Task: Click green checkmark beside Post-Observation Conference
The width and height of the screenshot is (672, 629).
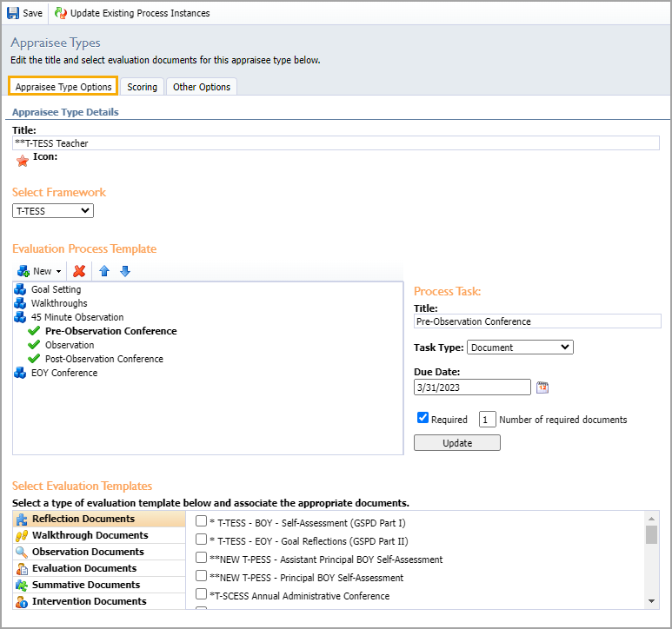Action: pyautogui.click(x=34, y=359)
